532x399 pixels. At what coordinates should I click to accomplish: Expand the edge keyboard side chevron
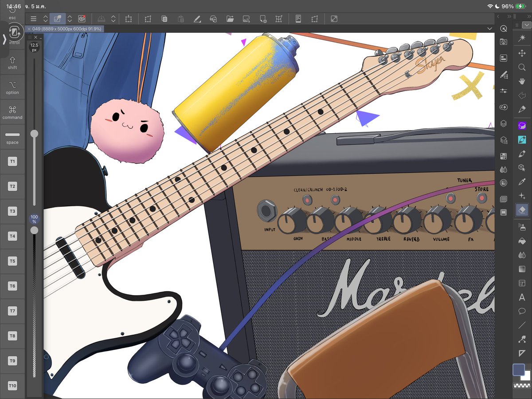[x=4, y=39]
